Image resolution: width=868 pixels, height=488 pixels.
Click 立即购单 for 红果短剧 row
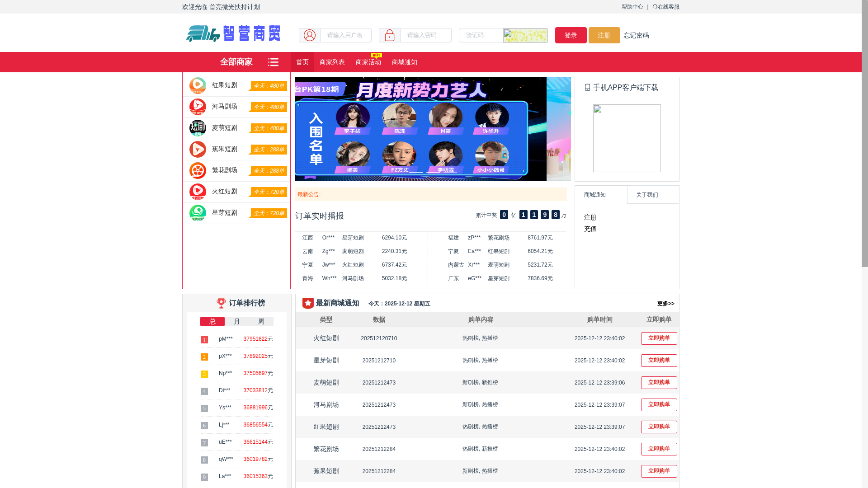pyautogui.click(x=659, y=427)
